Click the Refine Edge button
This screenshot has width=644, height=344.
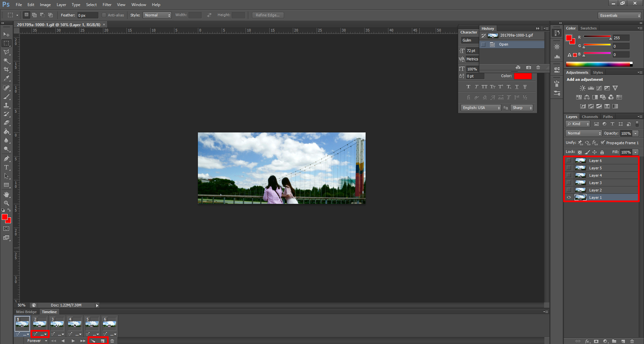tap(268, 15)
